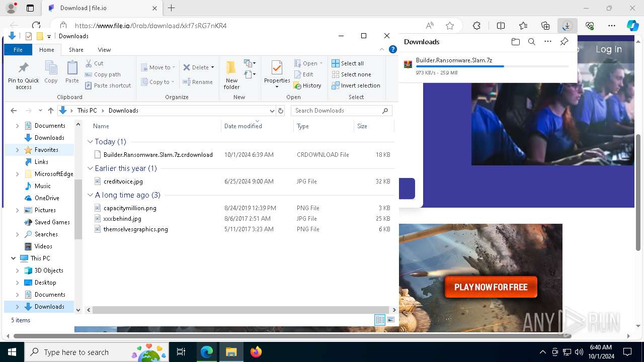Switch to the Home ribbon tab
644x362 pixels.
click(47, 50)
